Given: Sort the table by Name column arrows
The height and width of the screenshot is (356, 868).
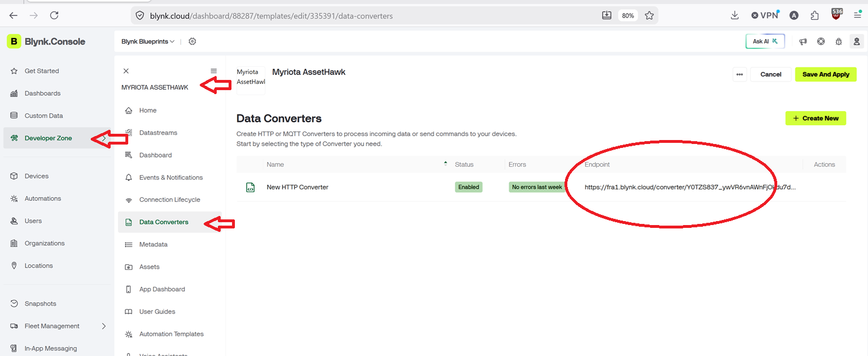Looking at the screenshot, I should [445, 164].
